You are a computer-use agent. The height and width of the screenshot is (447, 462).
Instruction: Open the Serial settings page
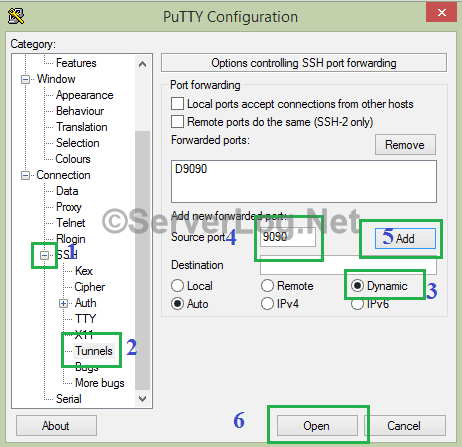pos(69,399)
